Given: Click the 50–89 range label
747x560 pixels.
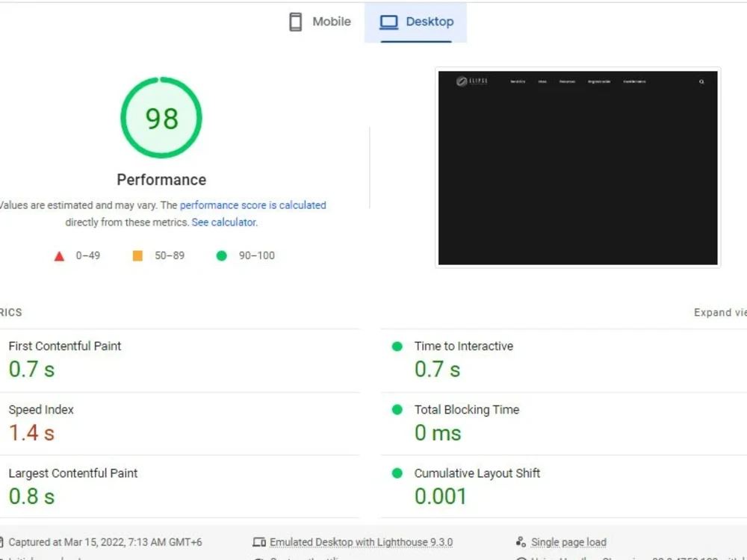Looking at the screenshot, I should pyautogui.click(x=170, y=255).
